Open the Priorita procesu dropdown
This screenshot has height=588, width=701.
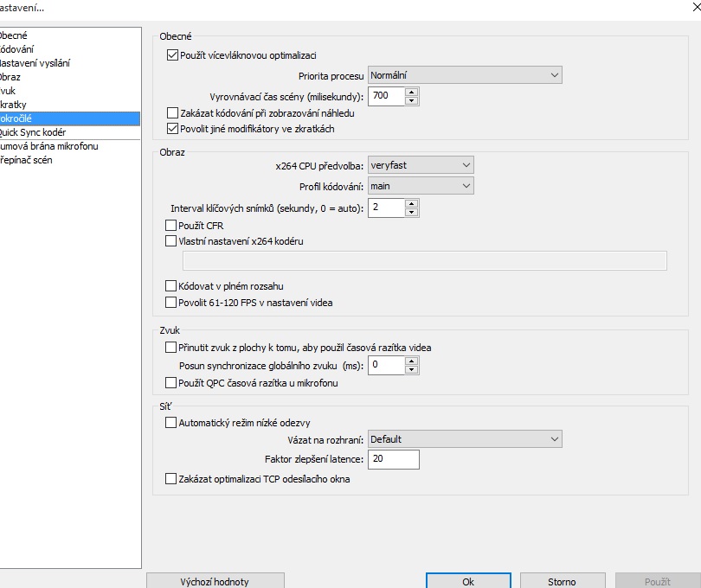465,75
